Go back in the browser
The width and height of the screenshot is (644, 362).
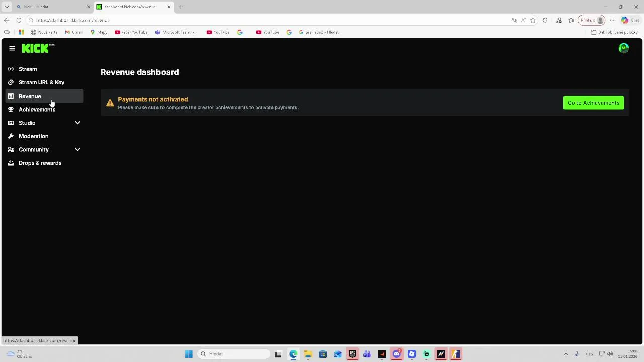point(7,20)
